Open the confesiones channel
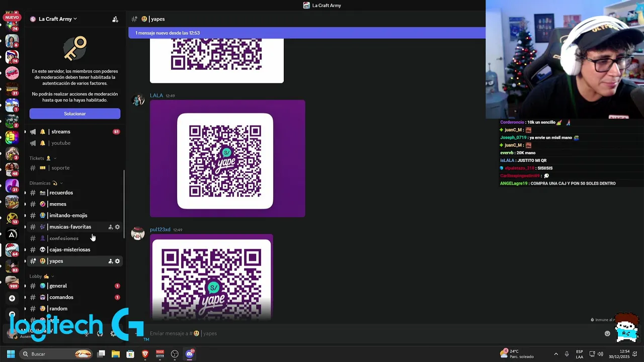The height and width of the screenshot is (362, 644). coord(74,238)
